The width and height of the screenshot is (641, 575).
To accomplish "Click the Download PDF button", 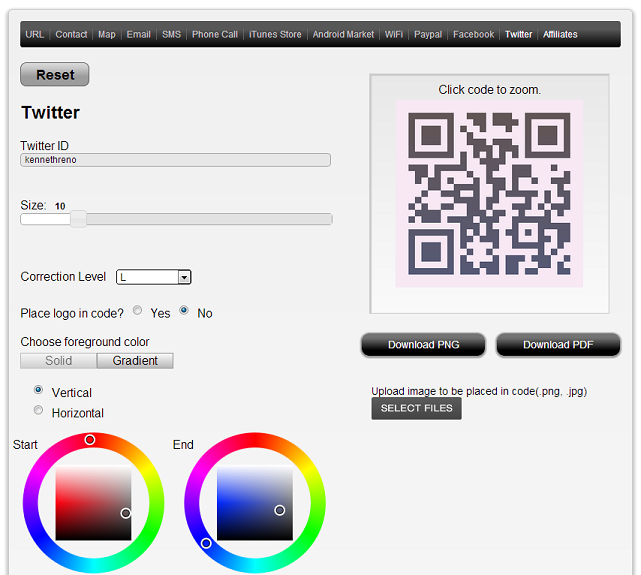I will [x=558, y=345].
